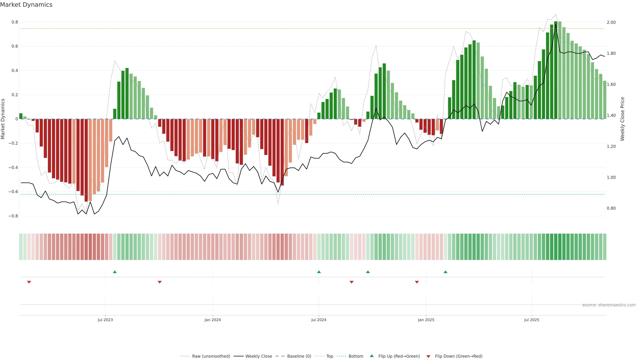Click the last green flip-up marker after Jan 2025
Viewport: 644px width, 362px height.
coord(445,272)
